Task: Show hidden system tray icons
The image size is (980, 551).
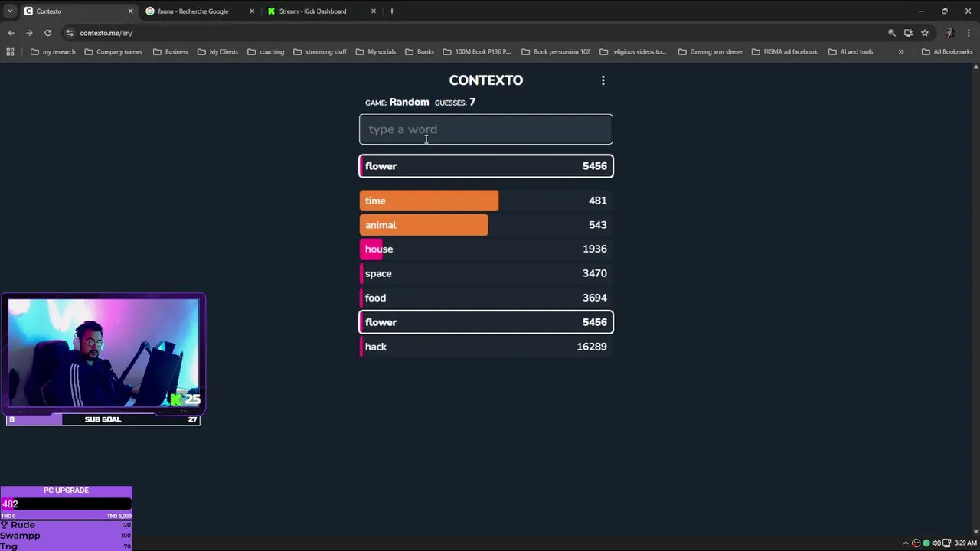Action: [x=906, y=543]
